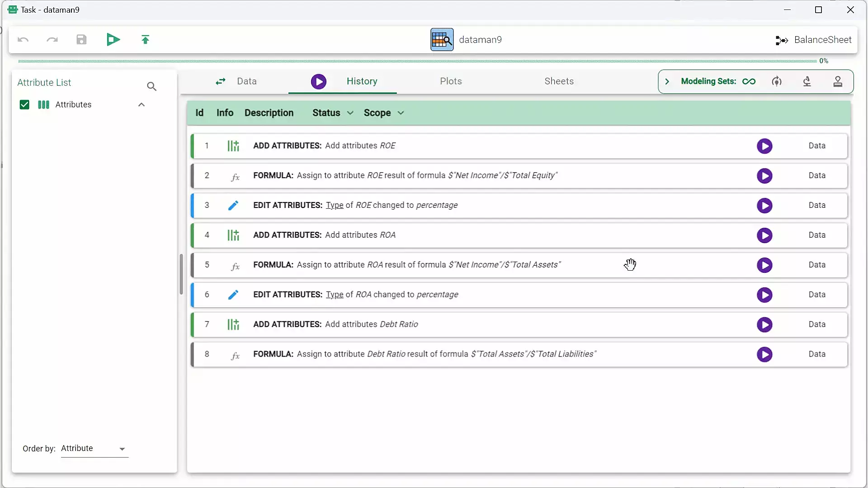The height and width of the screenshot is (488, 868).
Task: Run step 3 ROE type change
Action: pos(764,206)
